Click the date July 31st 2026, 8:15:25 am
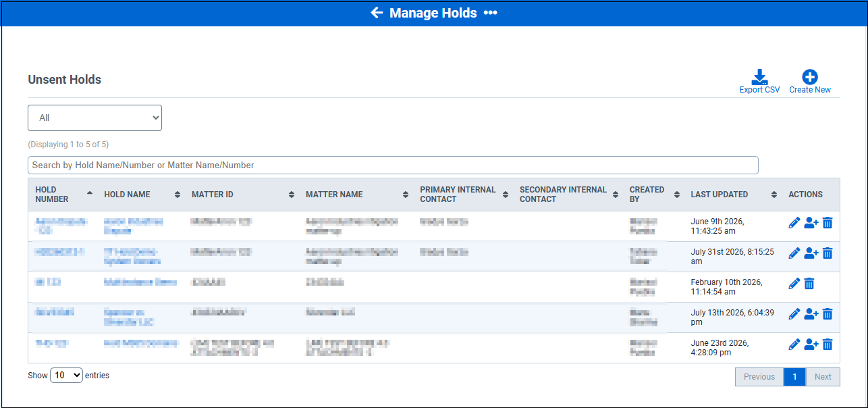The image size is (868, 408). 732,257
